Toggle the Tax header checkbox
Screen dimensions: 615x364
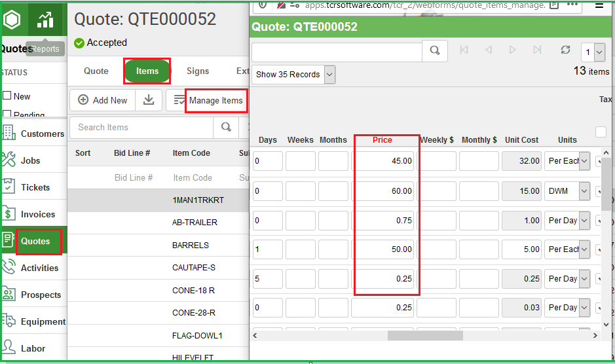[601, 132]
